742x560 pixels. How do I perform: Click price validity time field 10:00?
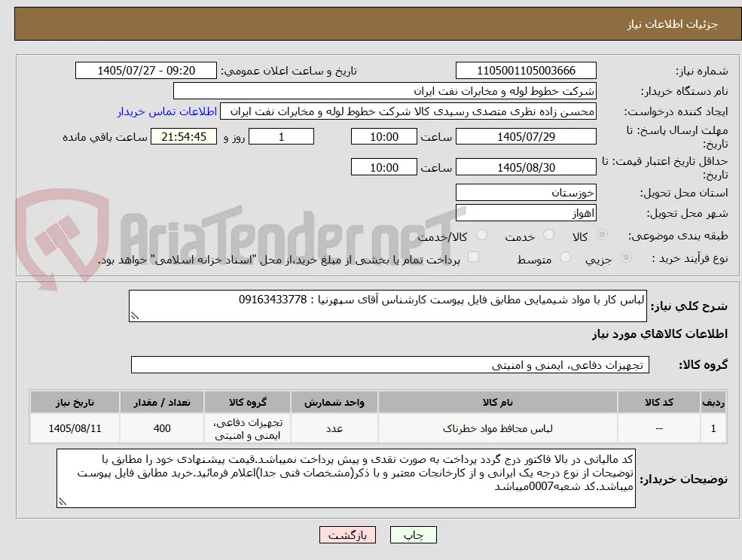pyautogui.click(x=383, y=167)
